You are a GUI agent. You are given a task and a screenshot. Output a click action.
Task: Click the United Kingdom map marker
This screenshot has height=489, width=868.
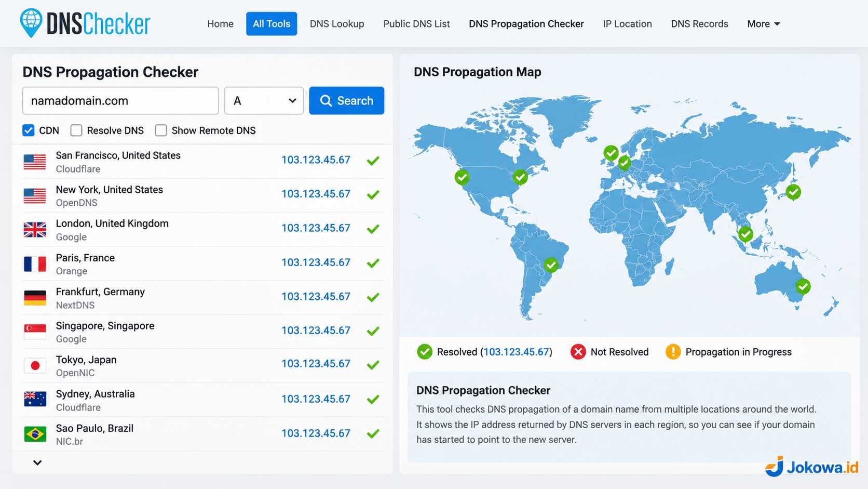[611, 153]
